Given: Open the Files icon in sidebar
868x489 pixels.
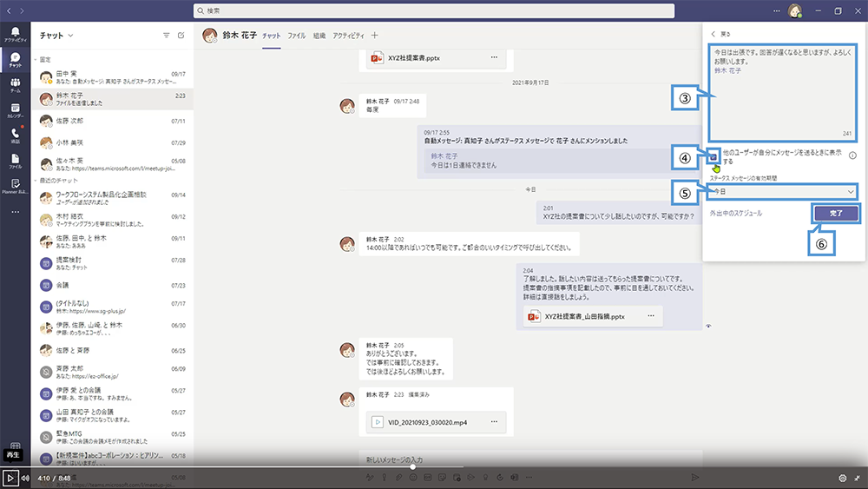Looking at the screenshot, I should pos(15,162).
